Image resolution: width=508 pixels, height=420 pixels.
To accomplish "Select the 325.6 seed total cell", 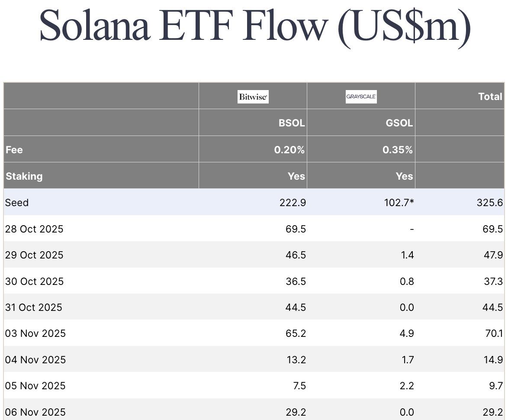I will coord(491,202).
